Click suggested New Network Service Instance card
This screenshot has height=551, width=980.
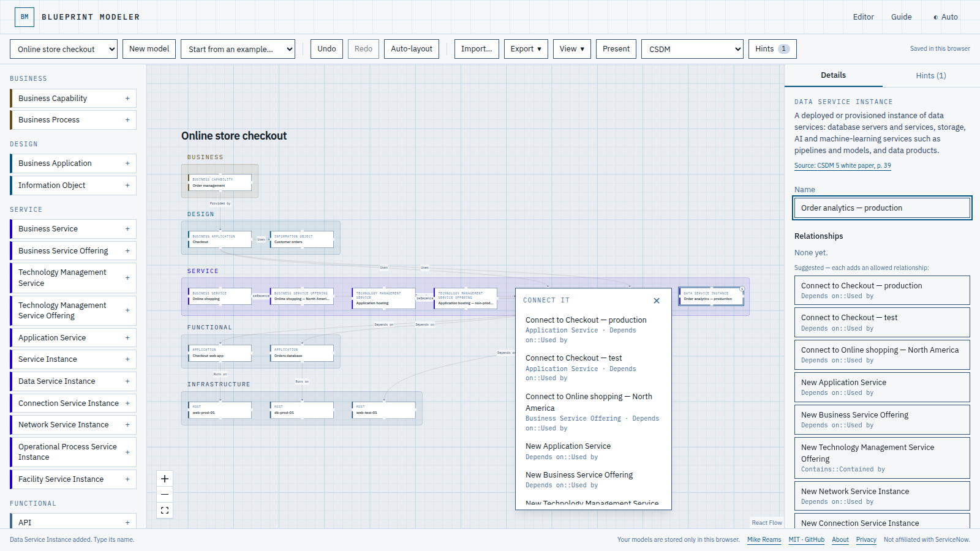[x=882, y=496]
